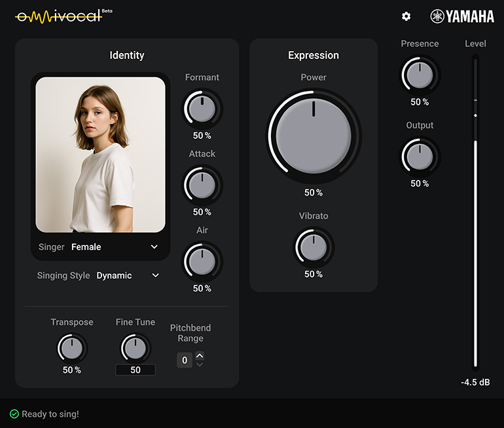
Task: Click the Presence knob
Action: click(x=420, y=75)
